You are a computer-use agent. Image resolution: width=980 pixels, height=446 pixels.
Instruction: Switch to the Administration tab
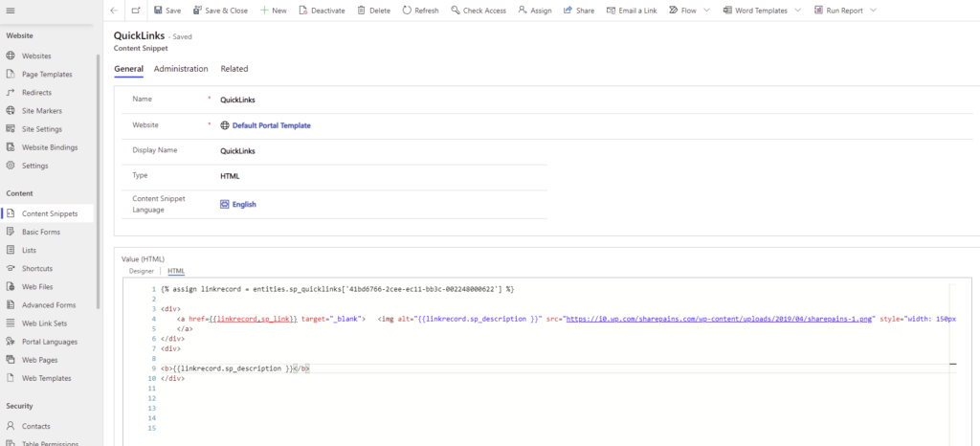(181, 69)
